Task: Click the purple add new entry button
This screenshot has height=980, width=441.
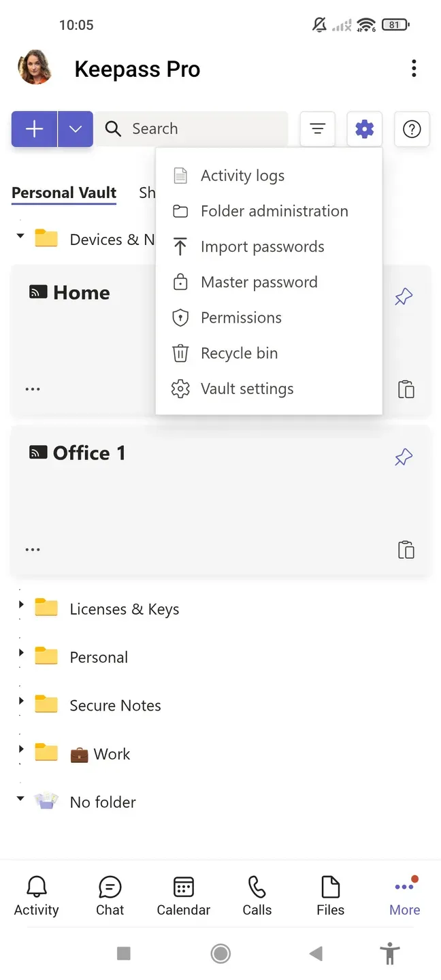Action: pyautogui.click(x=33, y=129)
